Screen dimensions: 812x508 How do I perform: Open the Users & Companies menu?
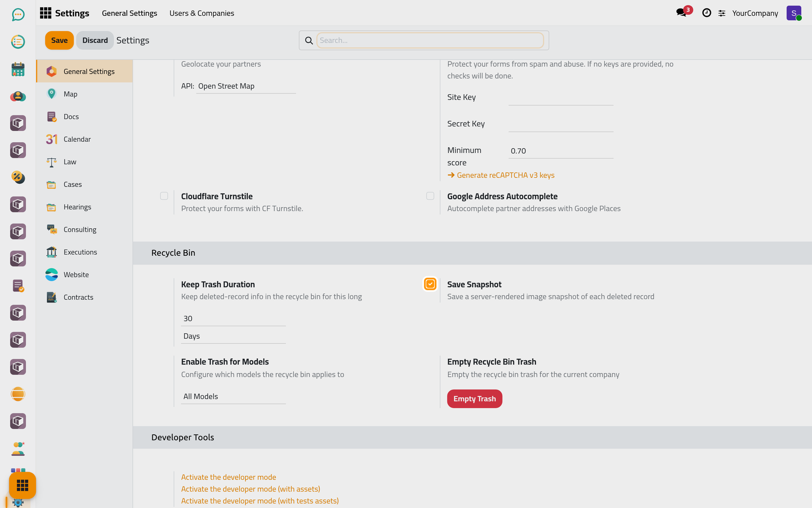[202, 13]
